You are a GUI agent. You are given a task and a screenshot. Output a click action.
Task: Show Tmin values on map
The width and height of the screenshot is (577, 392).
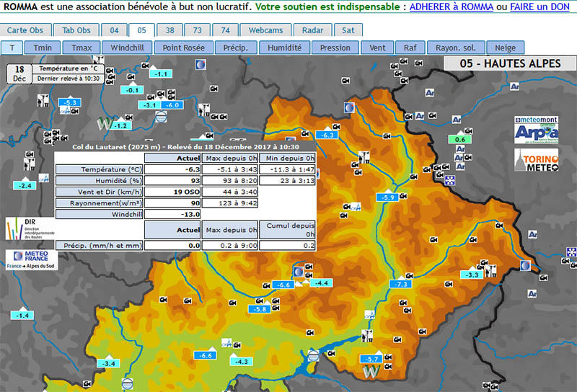click(43, 48)
